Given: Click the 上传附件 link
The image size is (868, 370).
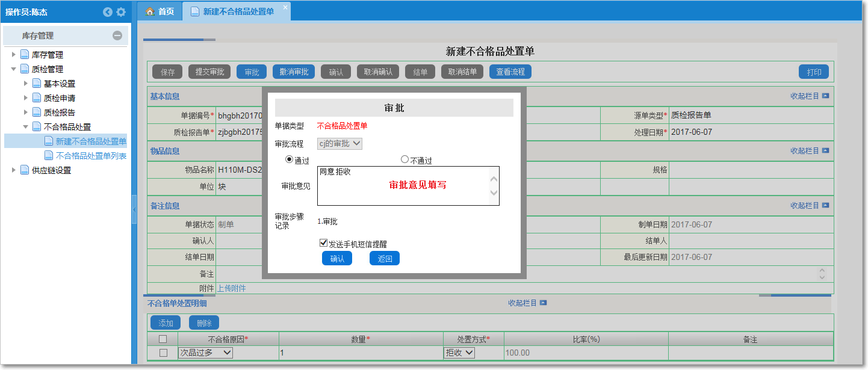Looking at the screenshot, I should pos(231,288).
